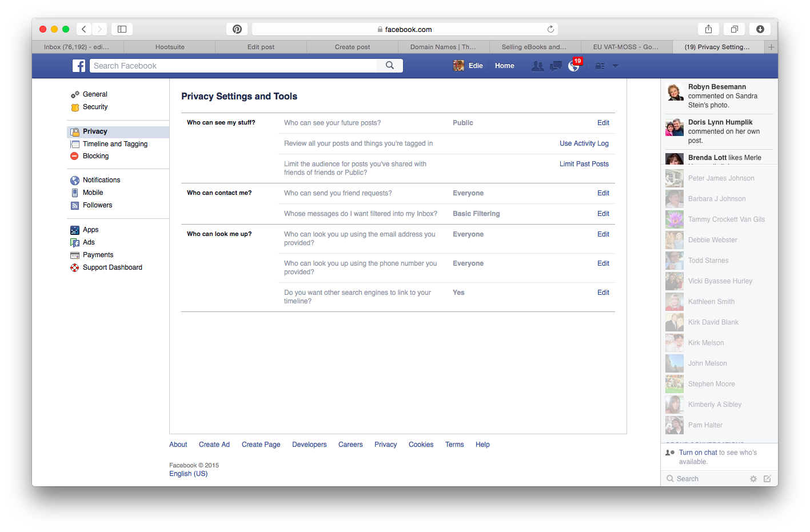810x532 pixels.
Task: Click the facebook.com address bar
Action: tap(405, 29)
